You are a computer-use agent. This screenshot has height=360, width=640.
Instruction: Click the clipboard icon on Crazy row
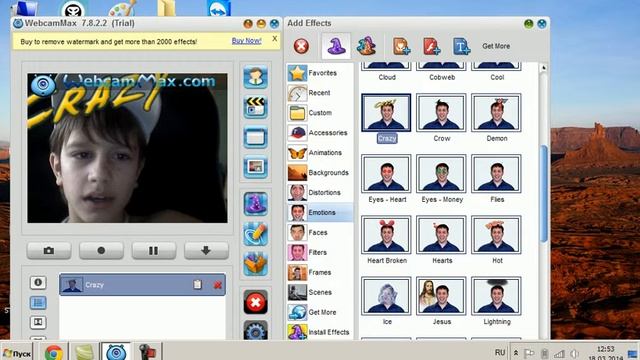tap(198, 284)
